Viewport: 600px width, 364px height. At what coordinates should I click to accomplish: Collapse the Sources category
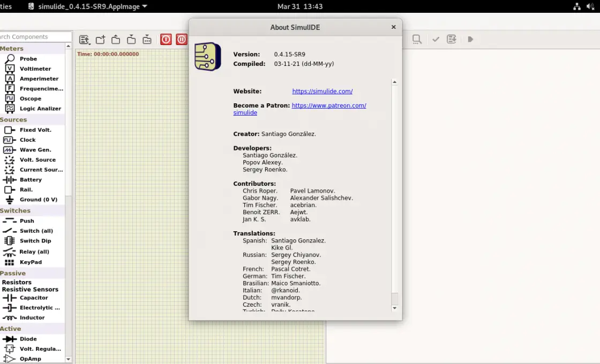[x=13, y=120]
